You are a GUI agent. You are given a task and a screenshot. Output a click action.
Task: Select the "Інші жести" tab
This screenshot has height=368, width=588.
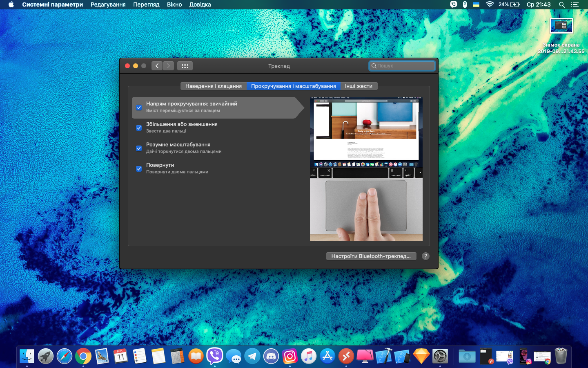(359, 86)
